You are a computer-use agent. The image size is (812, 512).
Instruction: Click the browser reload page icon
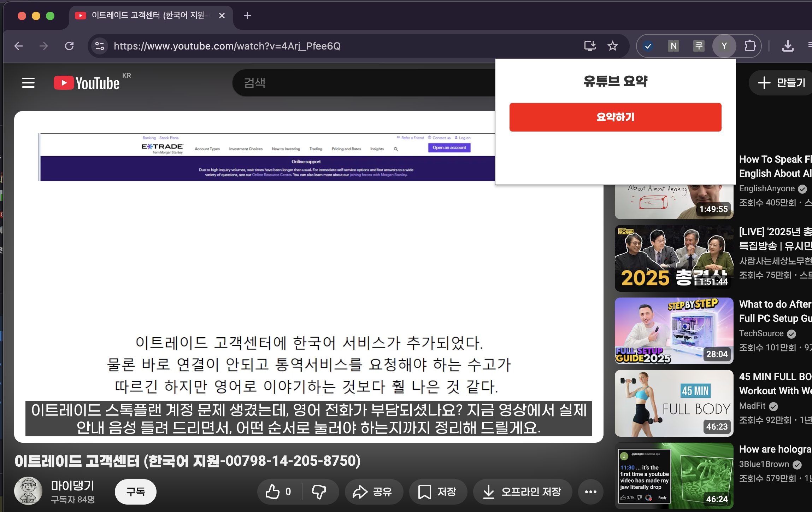tap(69, 46)
